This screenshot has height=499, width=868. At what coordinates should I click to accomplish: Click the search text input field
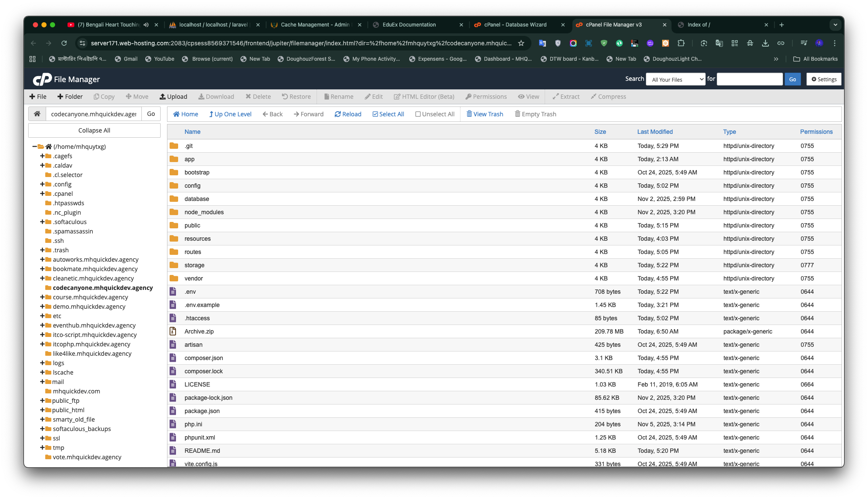749,79
